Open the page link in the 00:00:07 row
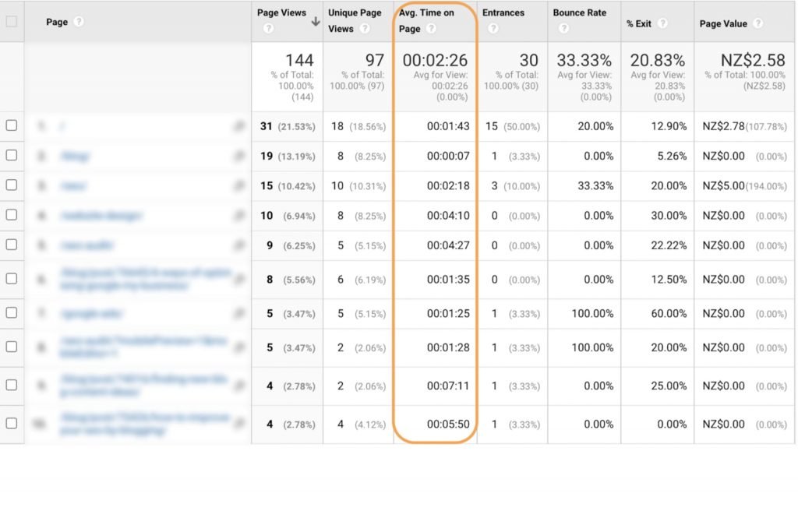The image size is (798, 532). click(x=75, y=156)
